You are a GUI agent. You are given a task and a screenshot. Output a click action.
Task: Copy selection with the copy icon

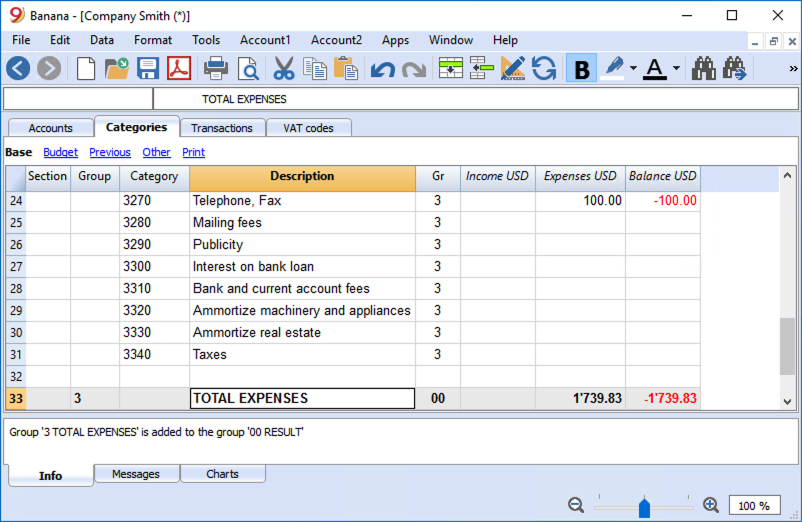pos(315,69)
